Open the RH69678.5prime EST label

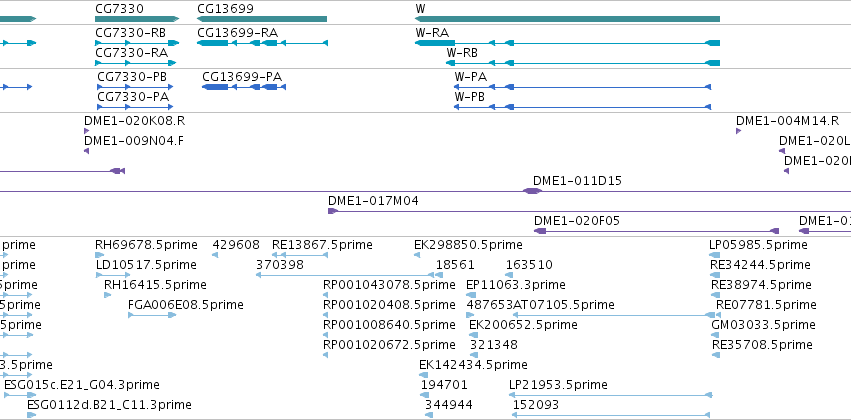tap(146, 245)
